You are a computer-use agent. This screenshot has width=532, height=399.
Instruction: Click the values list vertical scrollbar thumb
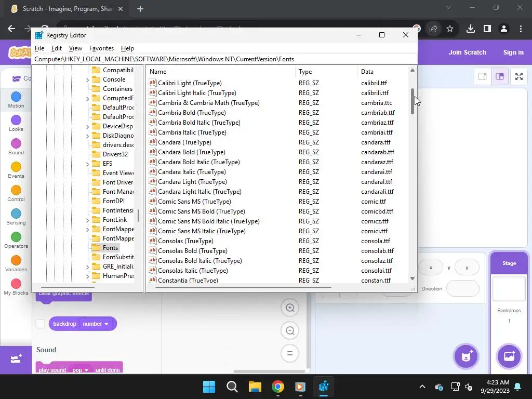click(412, 101)
